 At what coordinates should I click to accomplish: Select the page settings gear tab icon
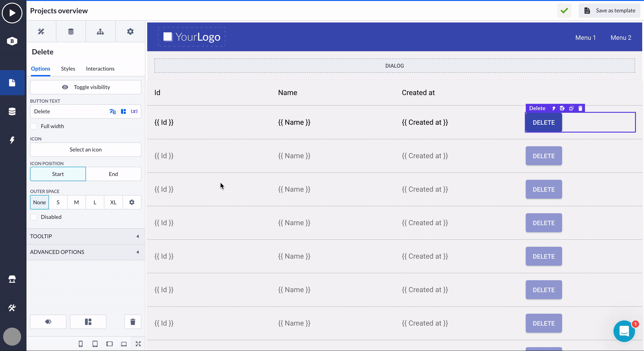[130, 31]
